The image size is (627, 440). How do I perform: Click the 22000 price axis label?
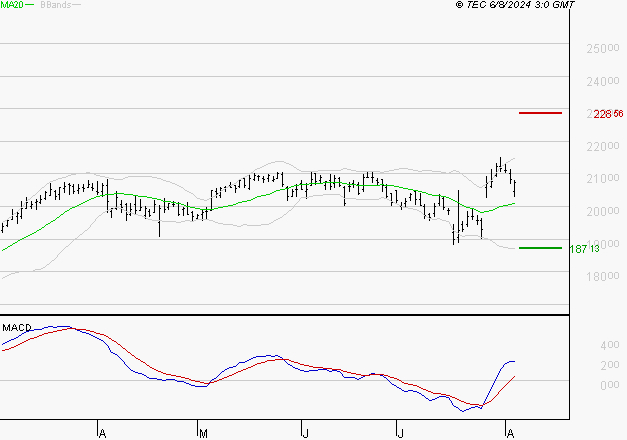click(603, 146)
